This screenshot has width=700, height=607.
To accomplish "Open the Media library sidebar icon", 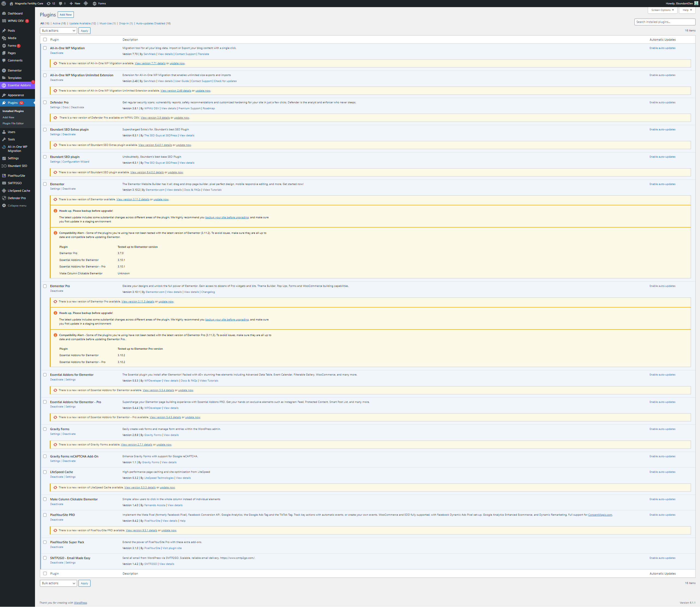I will pos(4,38).
